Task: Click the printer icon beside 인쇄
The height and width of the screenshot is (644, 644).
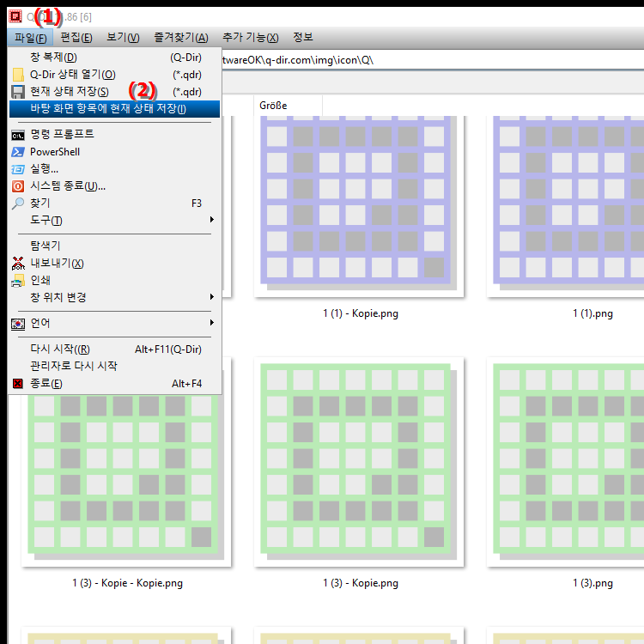Action: coord(18,281)
